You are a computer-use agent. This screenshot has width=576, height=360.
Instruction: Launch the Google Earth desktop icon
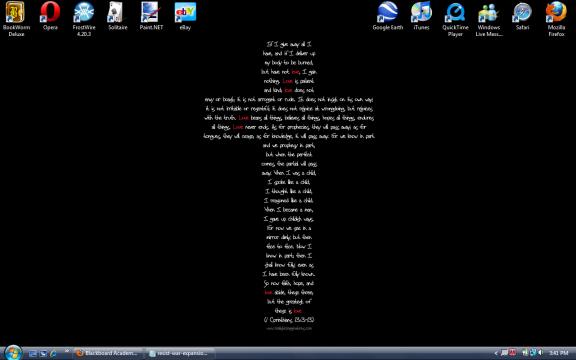388,15
